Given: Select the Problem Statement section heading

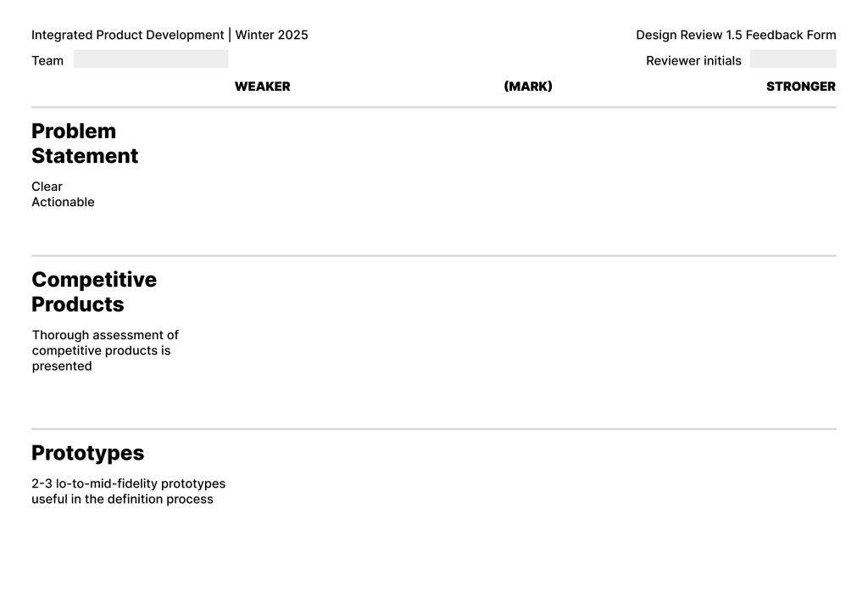Looking at the screenshot, I should [x=85, y=143].
